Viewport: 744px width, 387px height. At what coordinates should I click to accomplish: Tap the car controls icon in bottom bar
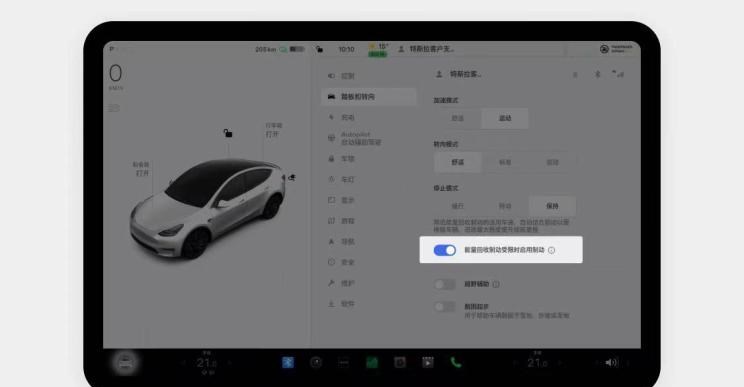pos(126,363)
